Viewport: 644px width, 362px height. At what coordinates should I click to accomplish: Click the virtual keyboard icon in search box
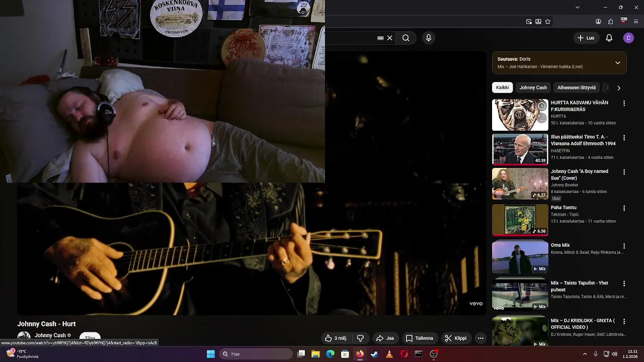click(x=380, y=38)
